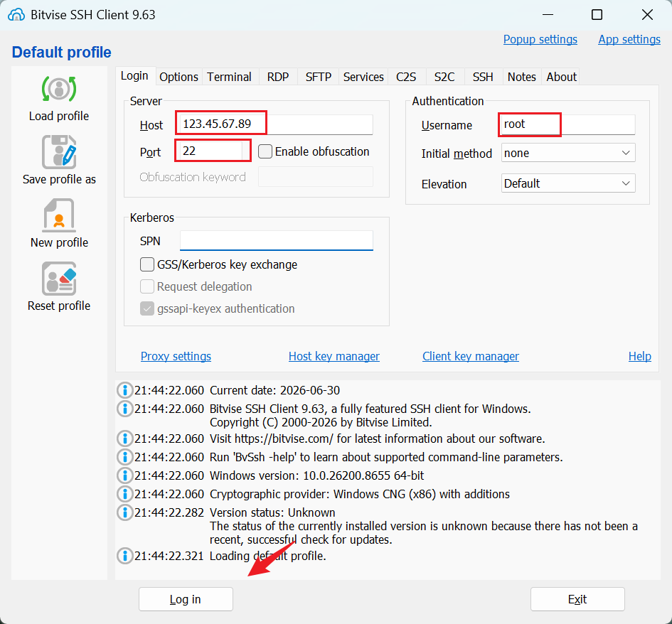Viewport: 672px width, 624px height.
Task: Open the S2C tab
Action: [444, 77]
